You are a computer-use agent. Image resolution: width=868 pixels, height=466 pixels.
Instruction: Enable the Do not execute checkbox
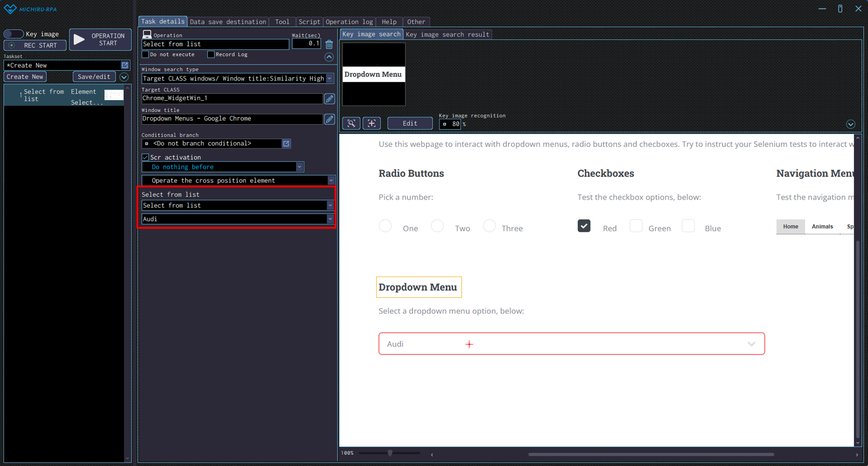145,55
